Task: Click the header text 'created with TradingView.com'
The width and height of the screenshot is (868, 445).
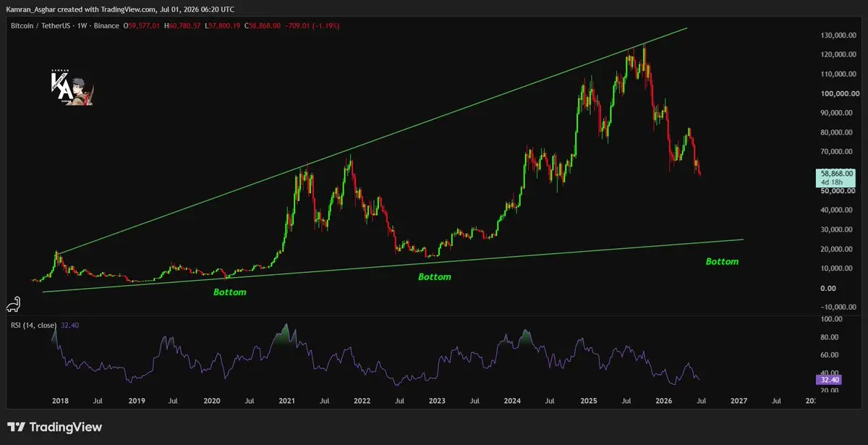Action: coord(106,9)
